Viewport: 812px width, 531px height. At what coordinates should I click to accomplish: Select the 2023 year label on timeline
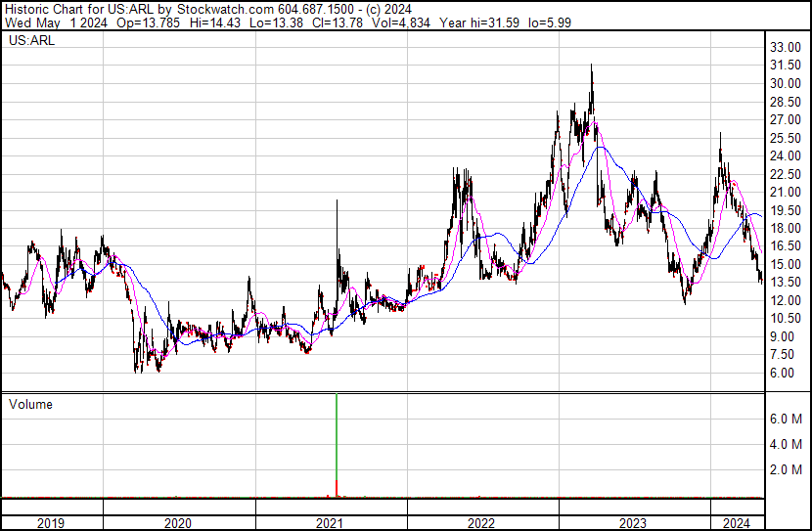pyautogui.click(x=635, y=523)
